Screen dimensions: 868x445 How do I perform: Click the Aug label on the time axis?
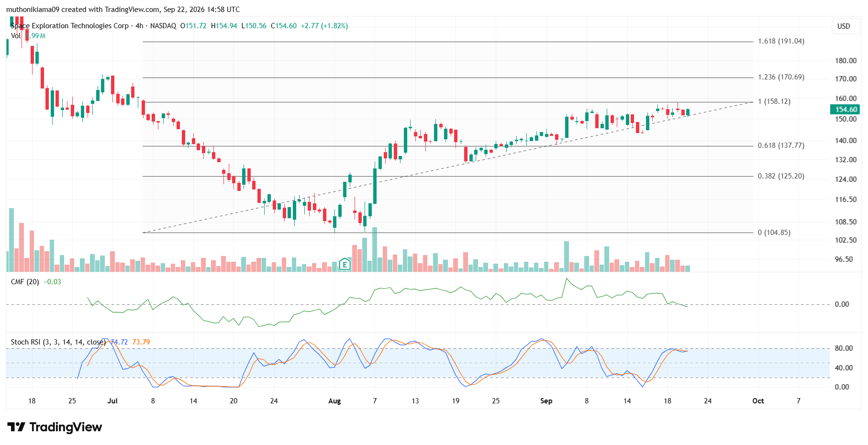(334, 401)
